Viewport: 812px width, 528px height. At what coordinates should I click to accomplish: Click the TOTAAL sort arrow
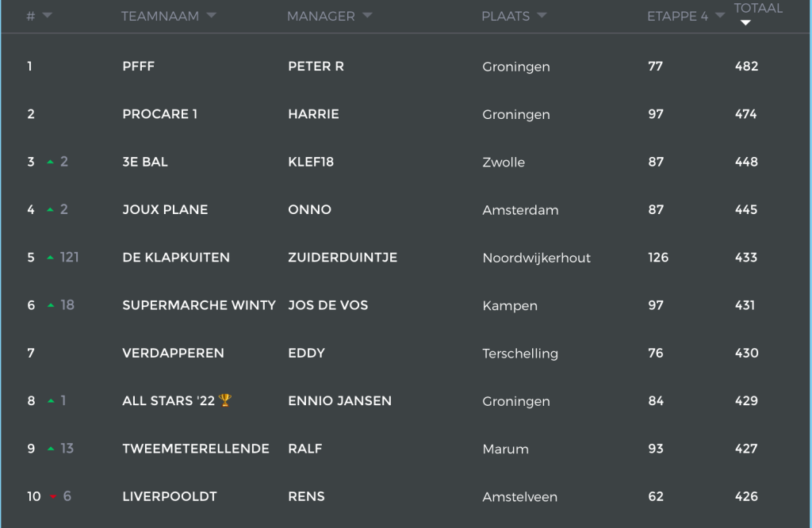(745, 23)
